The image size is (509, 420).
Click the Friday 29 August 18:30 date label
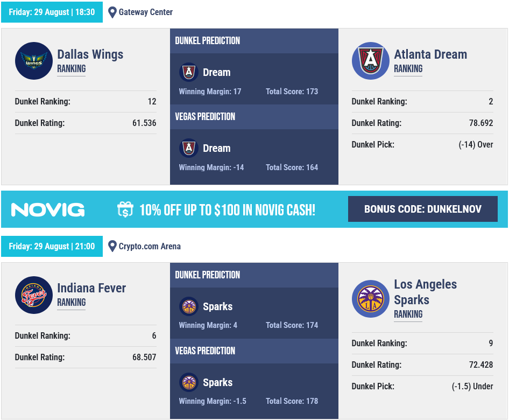click(52, 12)
